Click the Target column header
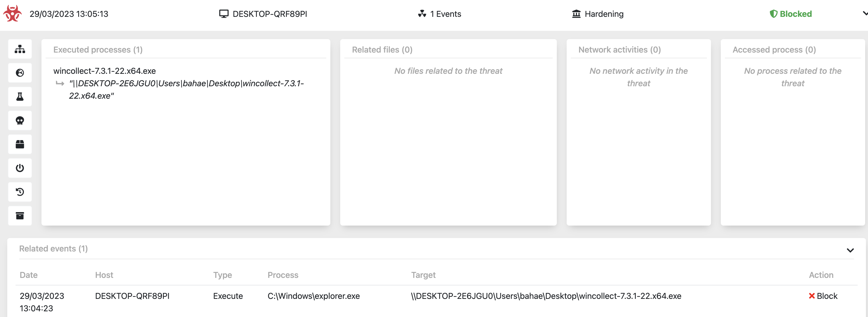The width and height of the screenshot is (868, 317). 423,275
